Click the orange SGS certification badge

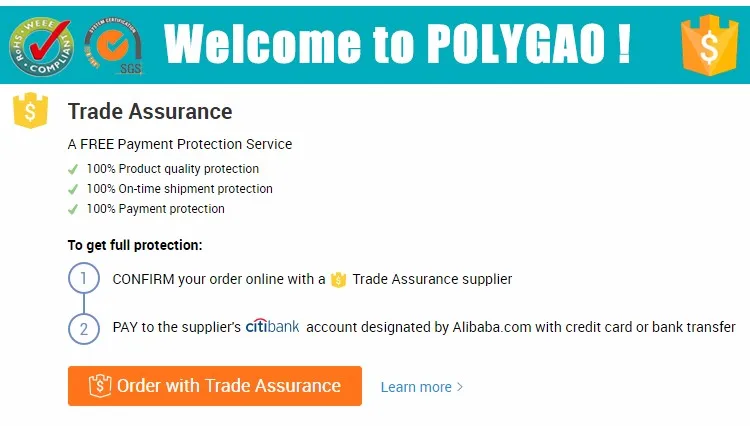click(113, 45)
